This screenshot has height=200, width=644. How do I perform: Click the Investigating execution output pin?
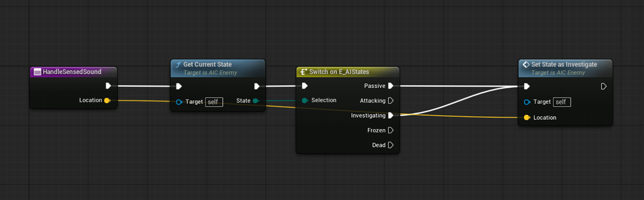pos(391,115)
